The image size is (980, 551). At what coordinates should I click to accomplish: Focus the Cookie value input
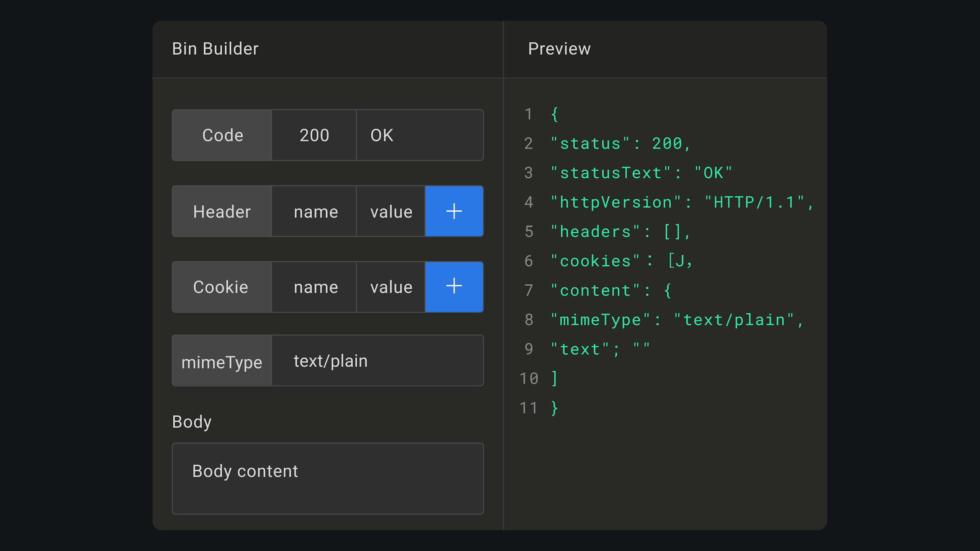point(390,287)
